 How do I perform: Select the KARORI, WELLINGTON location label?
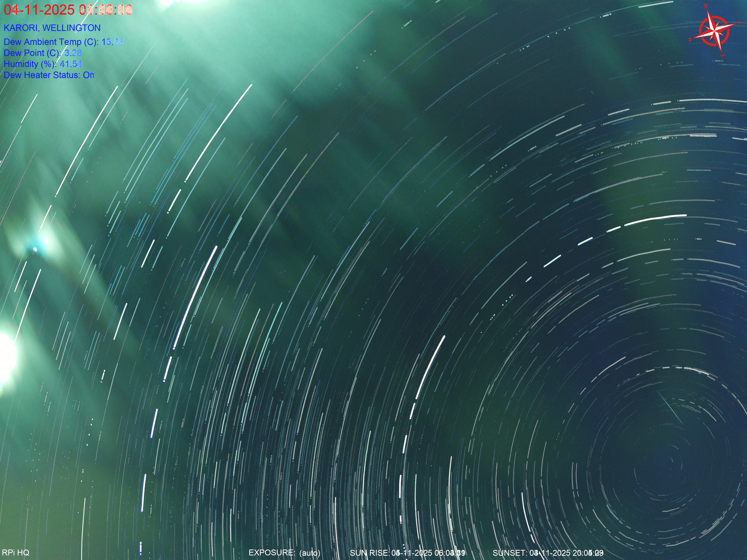(52, 28)
